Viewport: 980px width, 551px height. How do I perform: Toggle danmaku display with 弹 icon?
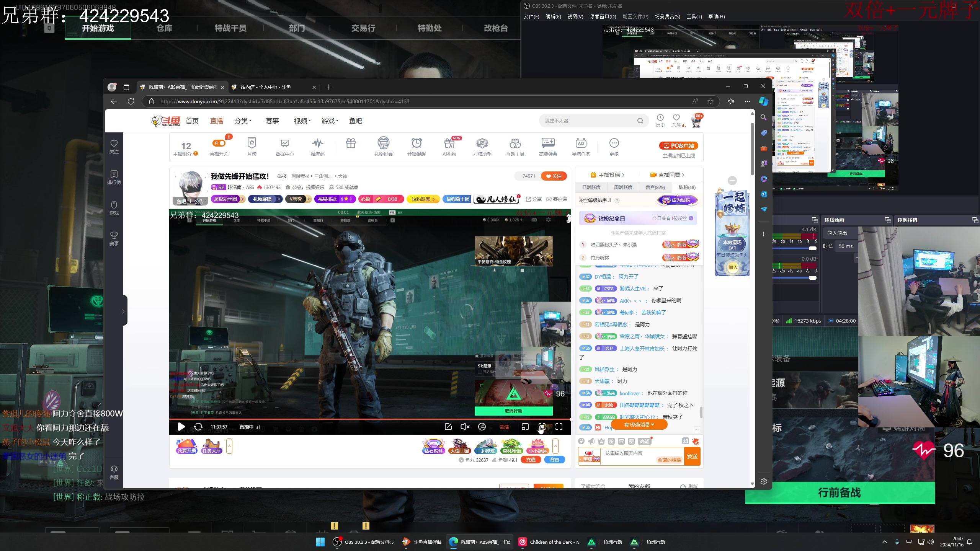click(482, 427)
